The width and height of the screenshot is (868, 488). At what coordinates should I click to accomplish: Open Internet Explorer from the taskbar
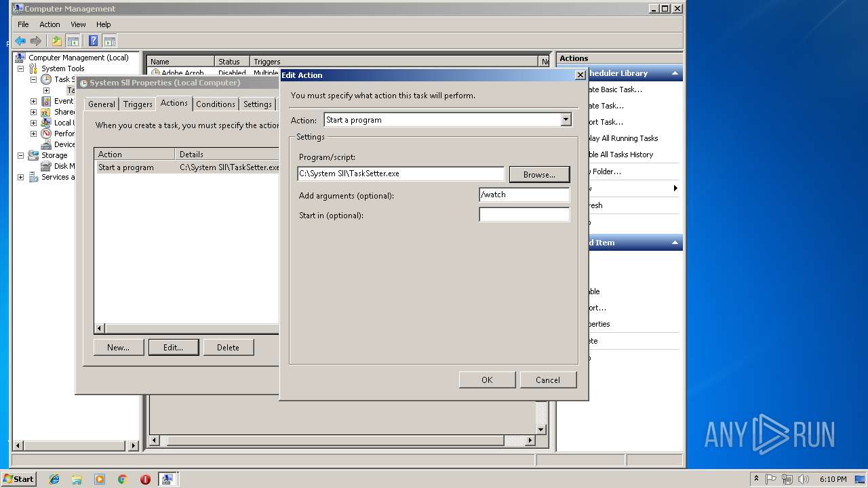click(54, 479)
